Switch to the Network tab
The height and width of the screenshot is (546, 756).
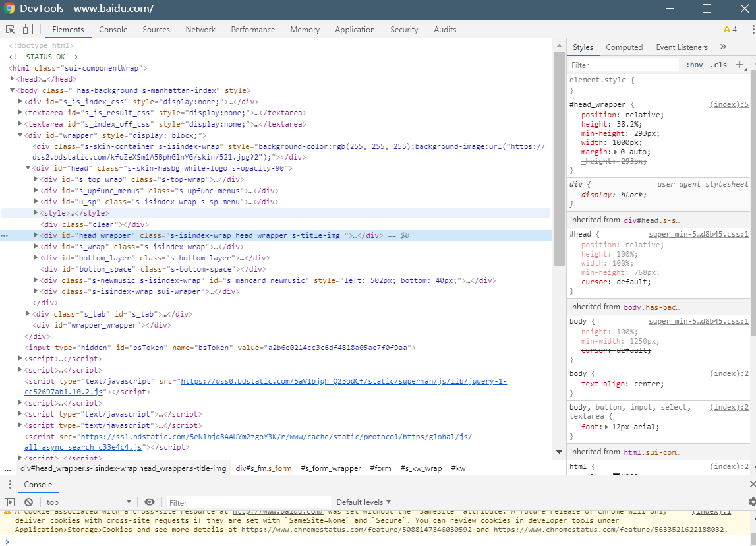(200, 30)
